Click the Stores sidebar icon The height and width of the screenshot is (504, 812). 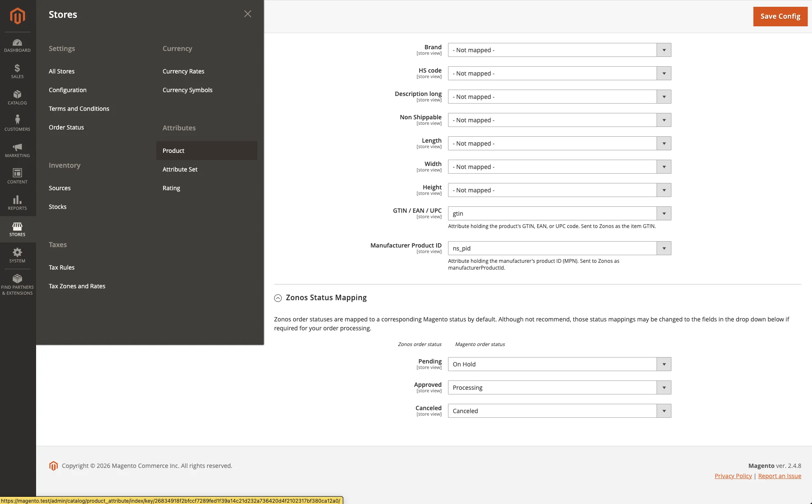[17, 229]
